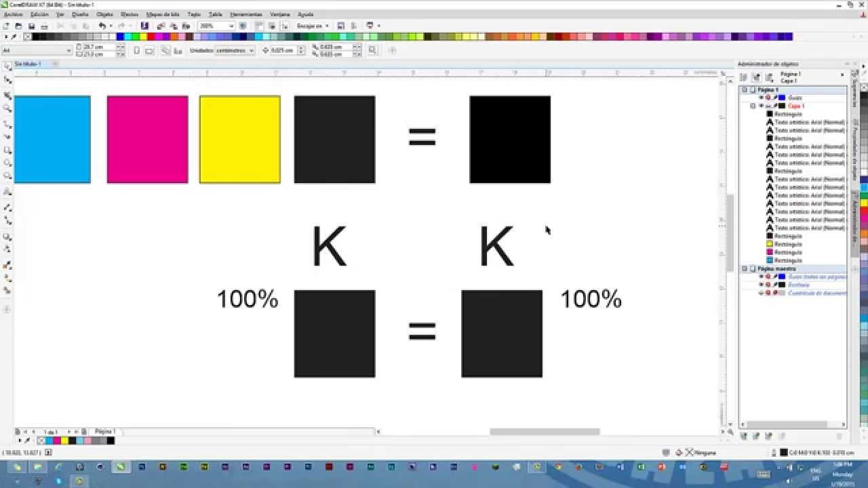Screen dimensions: 868x488
Task: Toggle visibility eye of Cuadrícula de documento
Action: coord(761,293)
